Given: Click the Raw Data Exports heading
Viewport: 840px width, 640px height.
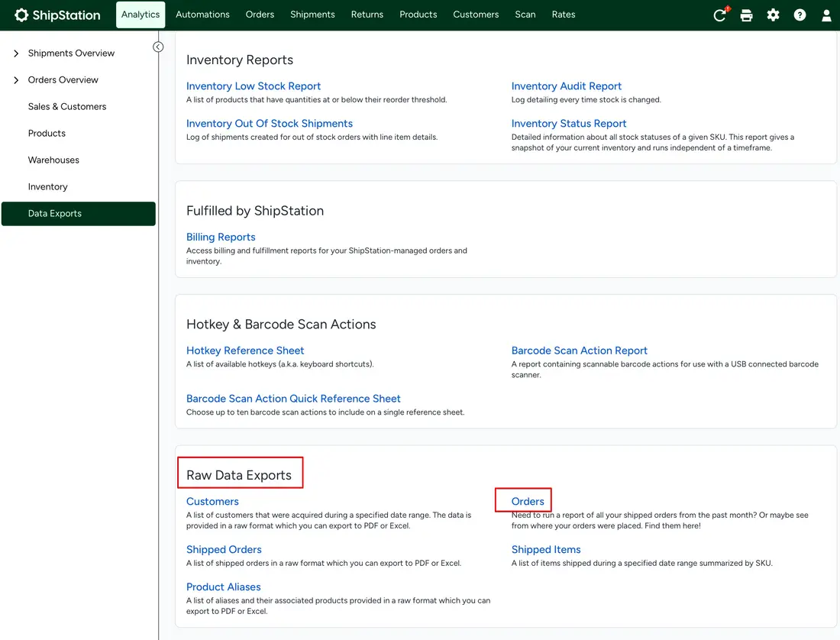Looking at the screenshot, I should (x=239, y=476).
